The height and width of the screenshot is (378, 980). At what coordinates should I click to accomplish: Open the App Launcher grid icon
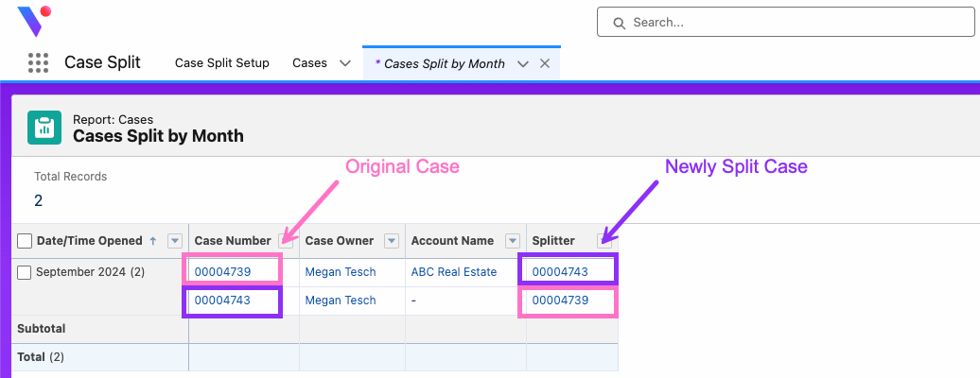(x=38, y=62)
